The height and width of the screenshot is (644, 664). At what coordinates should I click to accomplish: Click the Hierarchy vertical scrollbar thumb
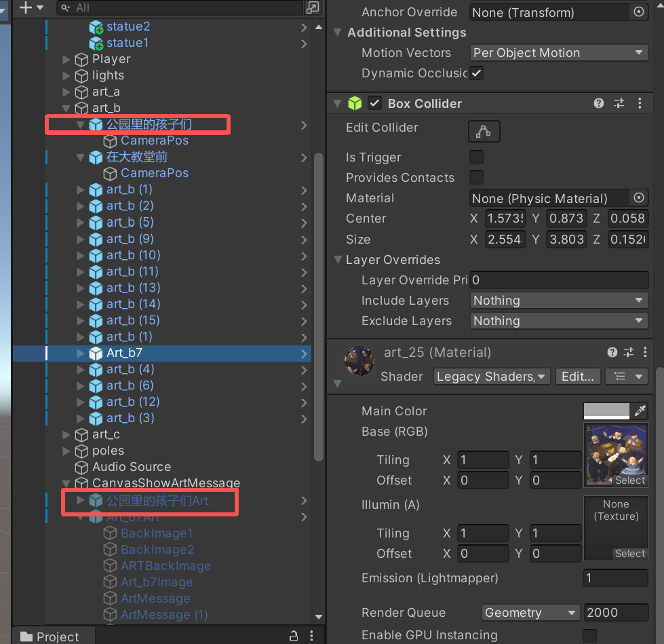pyautogui.click(x=319, y=307)
